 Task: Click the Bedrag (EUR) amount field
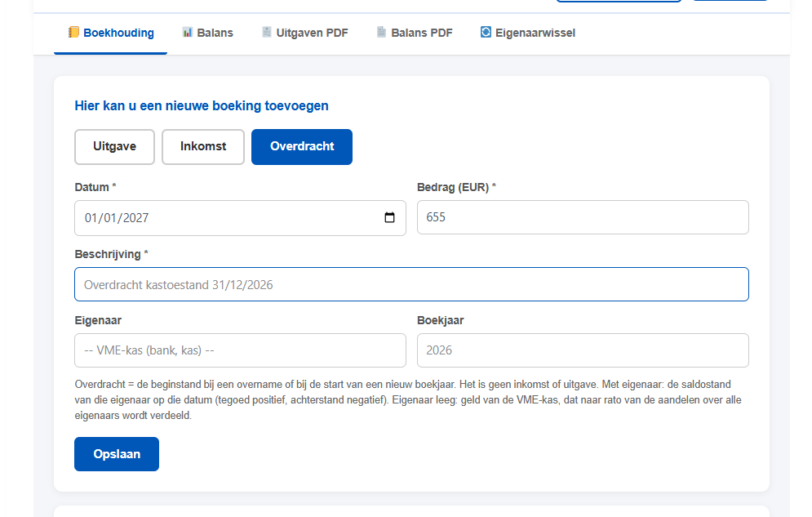pos(583,217)
